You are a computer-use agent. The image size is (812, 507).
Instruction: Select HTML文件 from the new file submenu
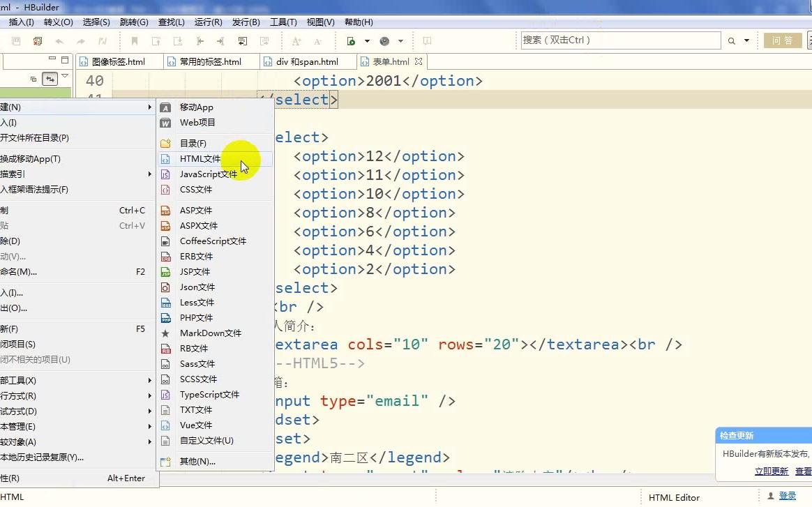(x=200, y=158)
